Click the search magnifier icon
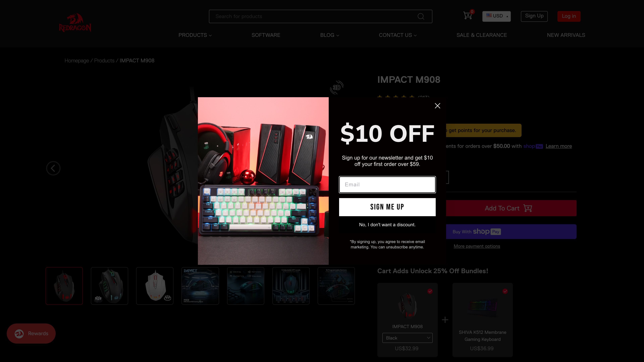The width and height of the screenshot is (644, 362). click(421, 16)
